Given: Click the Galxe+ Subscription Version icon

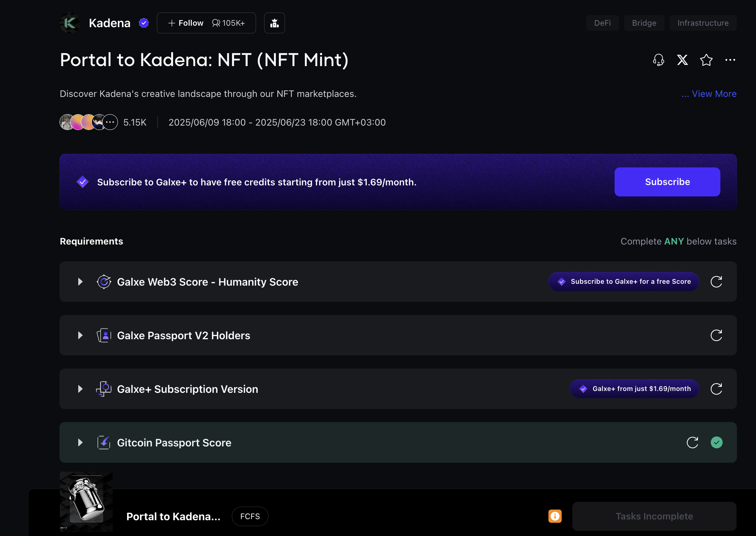Looking at the screenshot, I should pos(104,389).
